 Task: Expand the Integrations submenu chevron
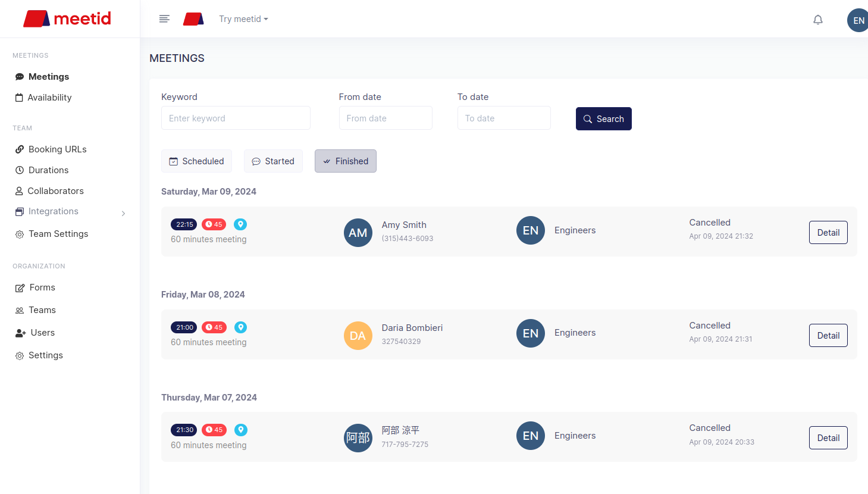[x=123, y=213]
